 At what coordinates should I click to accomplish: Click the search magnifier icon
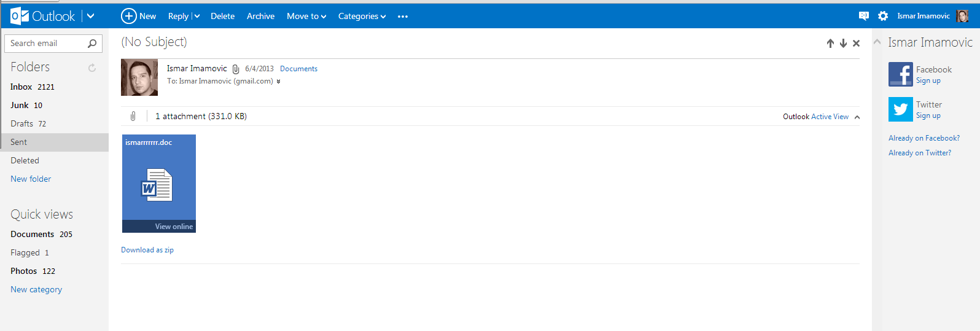(92, 44)
